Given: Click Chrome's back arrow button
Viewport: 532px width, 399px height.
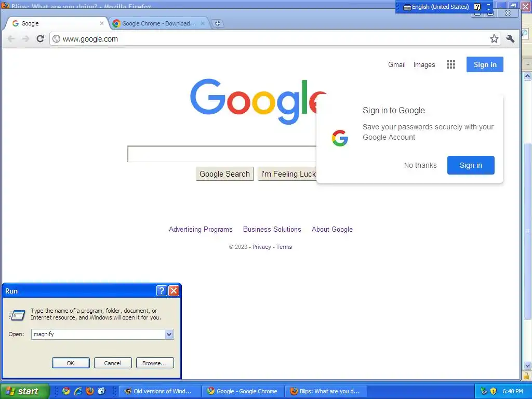Looking at the screenshot, I should (x=11, y=38).
